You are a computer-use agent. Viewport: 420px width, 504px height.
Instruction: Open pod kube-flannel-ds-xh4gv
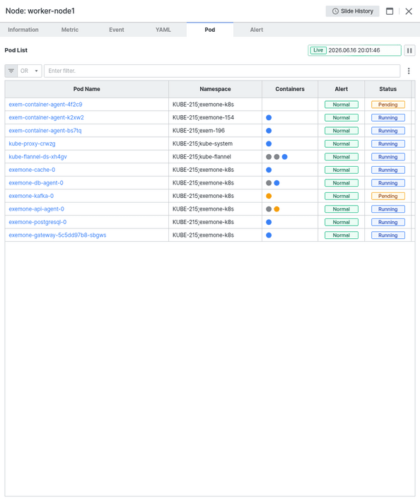coord(38,157)
